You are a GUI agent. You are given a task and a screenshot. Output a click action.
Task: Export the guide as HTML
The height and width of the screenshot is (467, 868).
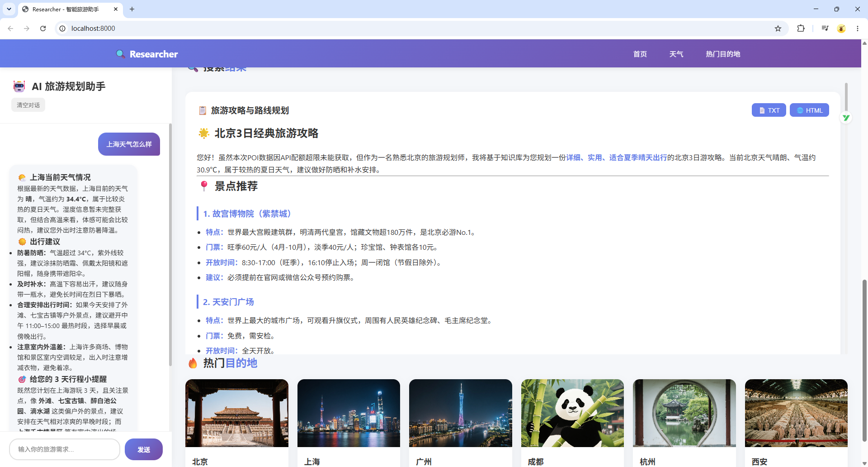point(809,110)
